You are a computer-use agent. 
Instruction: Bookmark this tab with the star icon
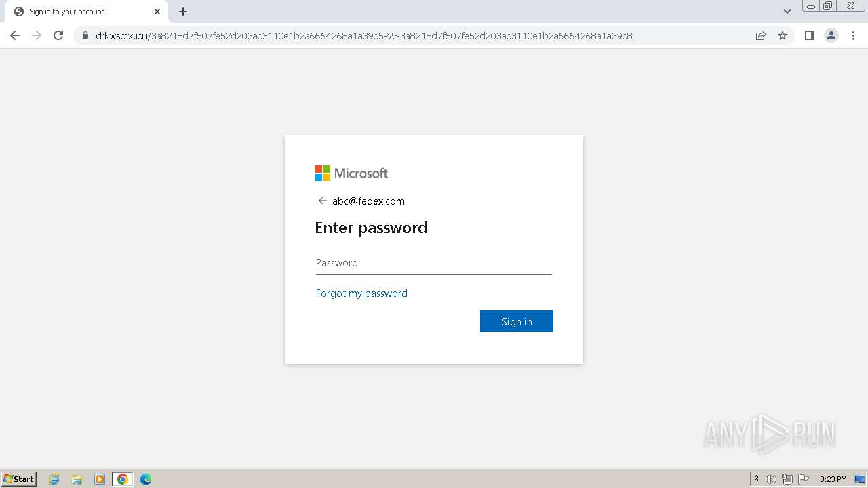click(783, 36)
